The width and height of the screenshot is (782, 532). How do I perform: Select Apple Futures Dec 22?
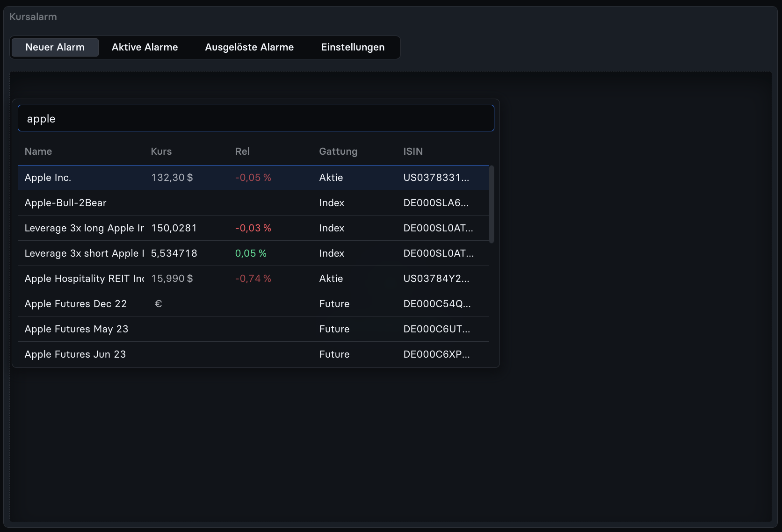pyautogui.click(x=253, y=304)
